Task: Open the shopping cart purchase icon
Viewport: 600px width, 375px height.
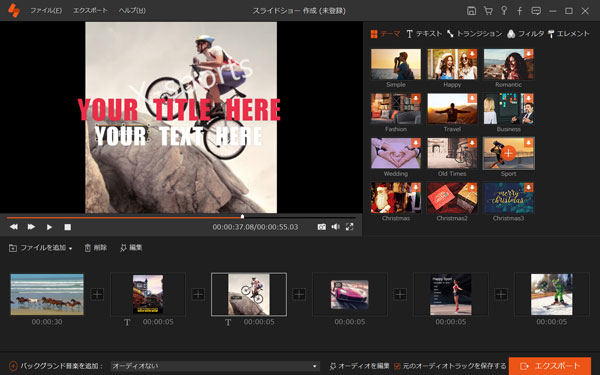Action: pyautogui.click(x=488, y=11)
